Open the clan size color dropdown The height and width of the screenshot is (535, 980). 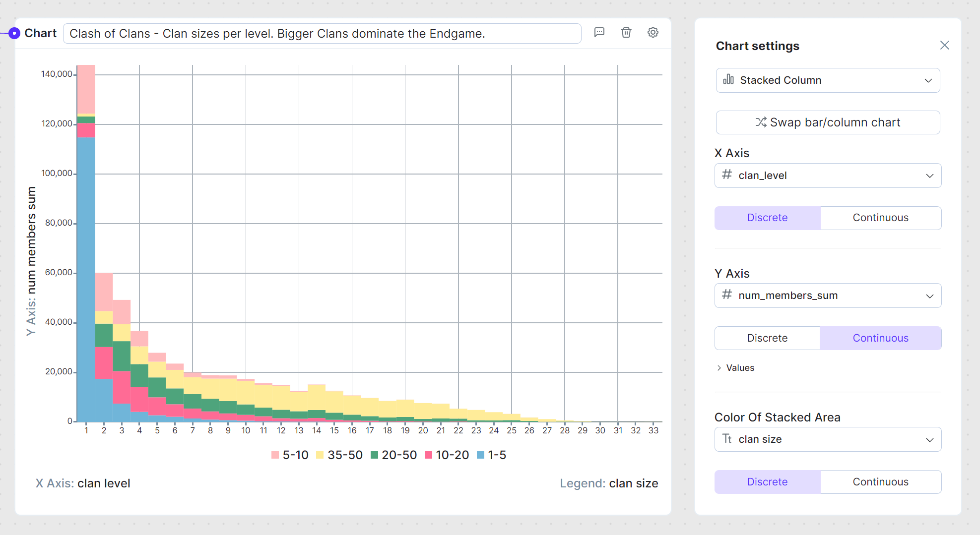click(x=828, y=439)
